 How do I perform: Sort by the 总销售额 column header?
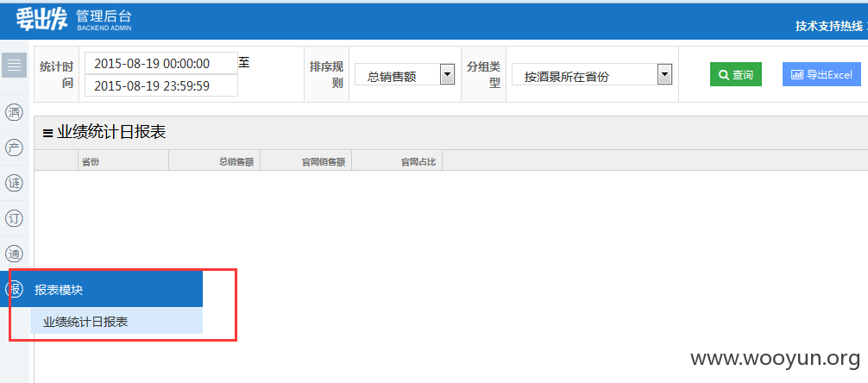[214, 161]
